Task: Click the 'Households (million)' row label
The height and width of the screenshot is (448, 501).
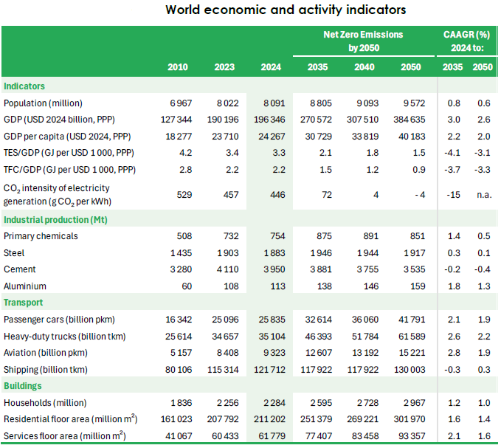Action: click(45, 403)
